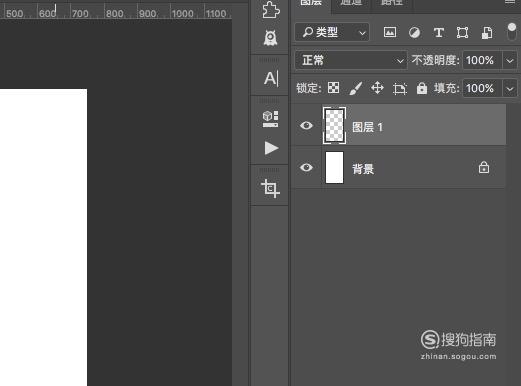Click the 不透明度 label

[435, 60]
